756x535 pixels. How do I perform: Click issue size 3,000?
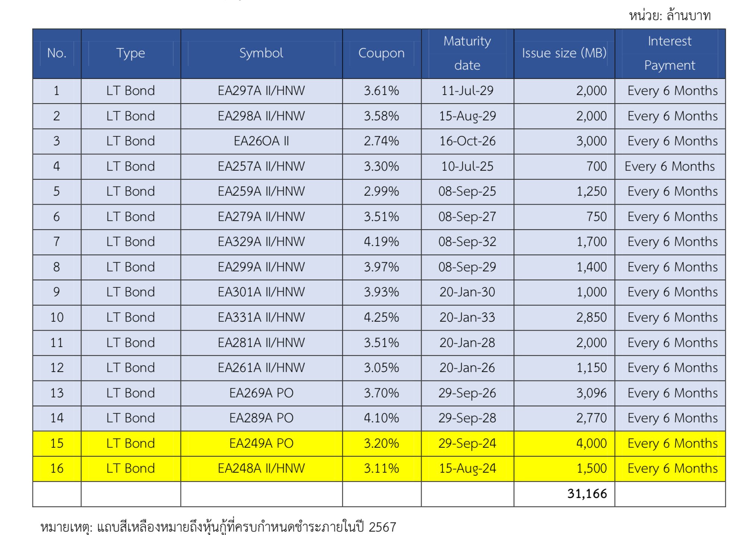click(591, 141)
